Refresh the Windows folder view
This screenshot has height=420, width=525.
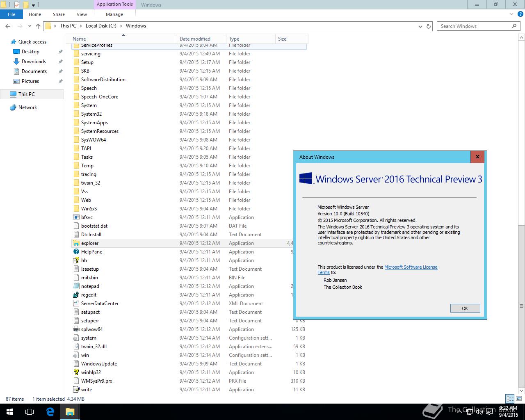point(429,26)
